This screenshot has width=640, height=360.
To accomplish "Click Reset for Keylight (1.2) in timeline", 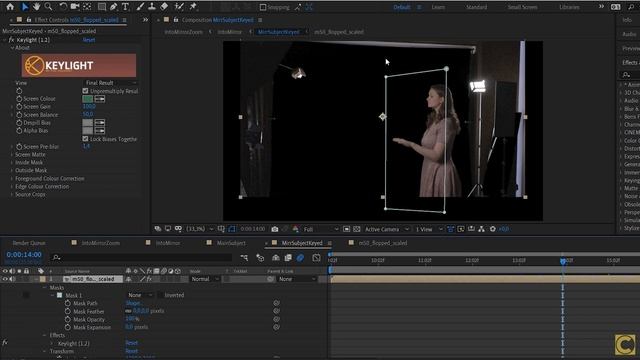I will pos(131,343).
